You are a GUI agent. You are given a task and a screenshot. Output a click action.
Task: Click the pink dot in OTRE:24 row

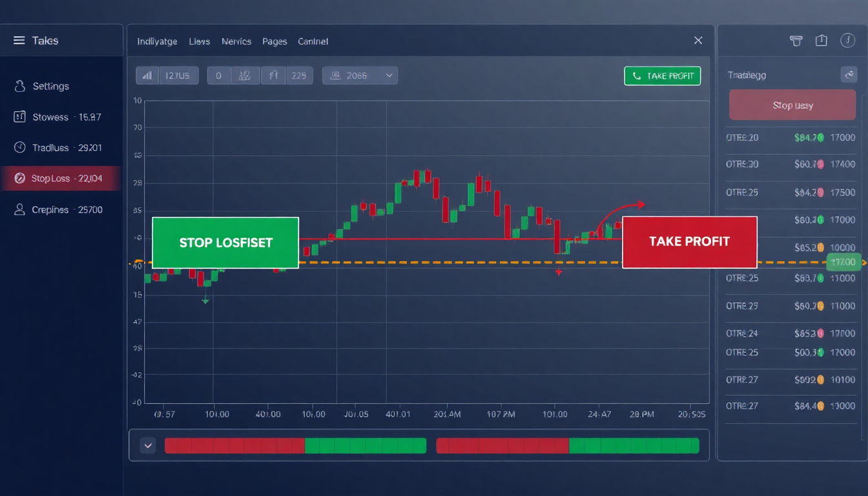pos(820,333)
